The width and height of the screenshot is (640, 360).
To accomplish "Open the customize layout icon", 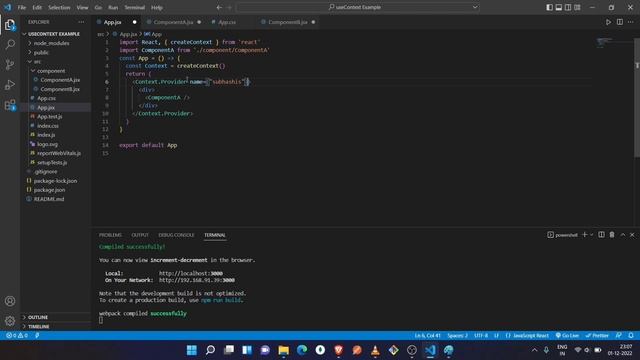I will click(578, 7).
